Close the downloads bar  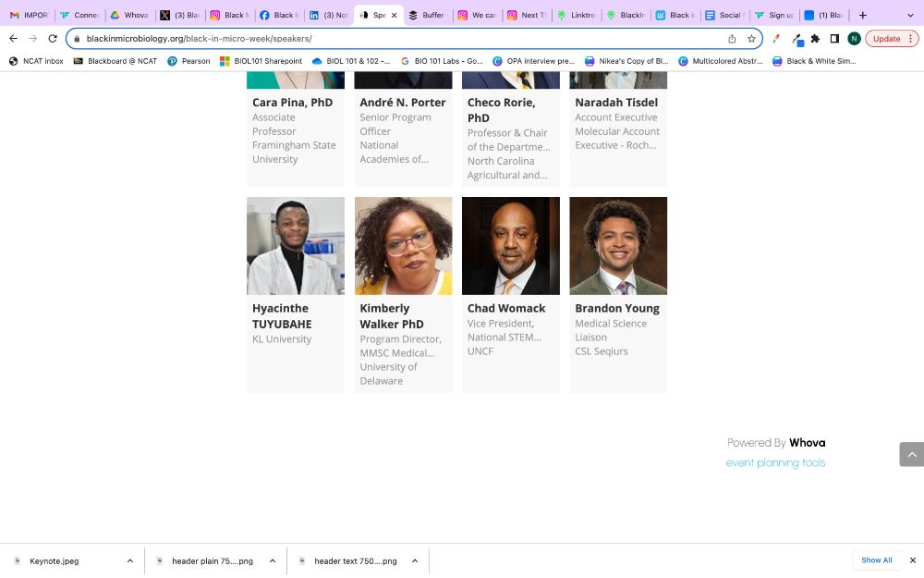point(913,560)
